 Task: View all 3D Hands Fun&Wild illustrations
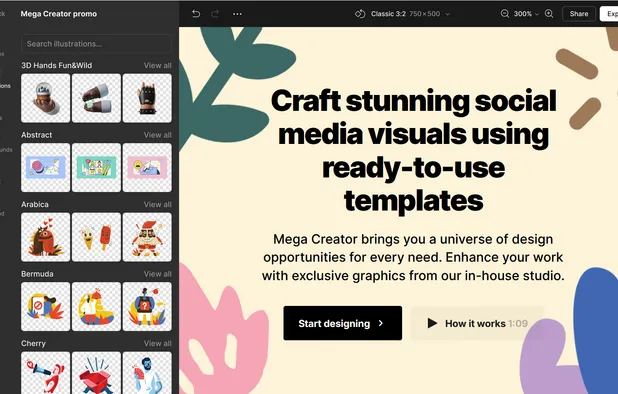(x=158, y=65)
